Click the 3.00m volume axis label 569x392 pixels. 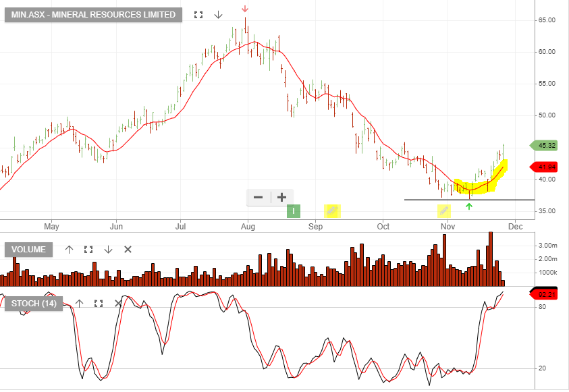pyautogui.click(x=547, y=246)
